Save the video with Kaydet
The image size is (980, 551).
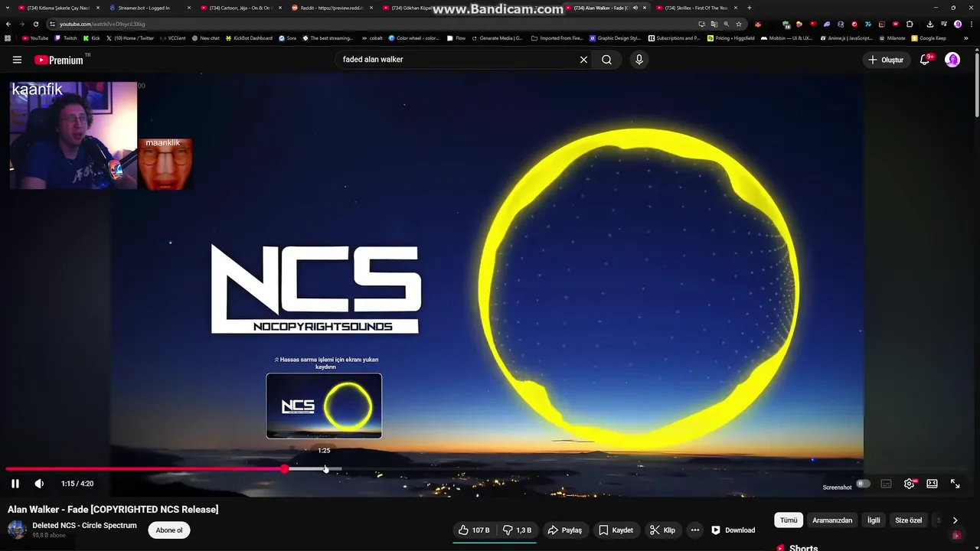click(x=616, y=530)
